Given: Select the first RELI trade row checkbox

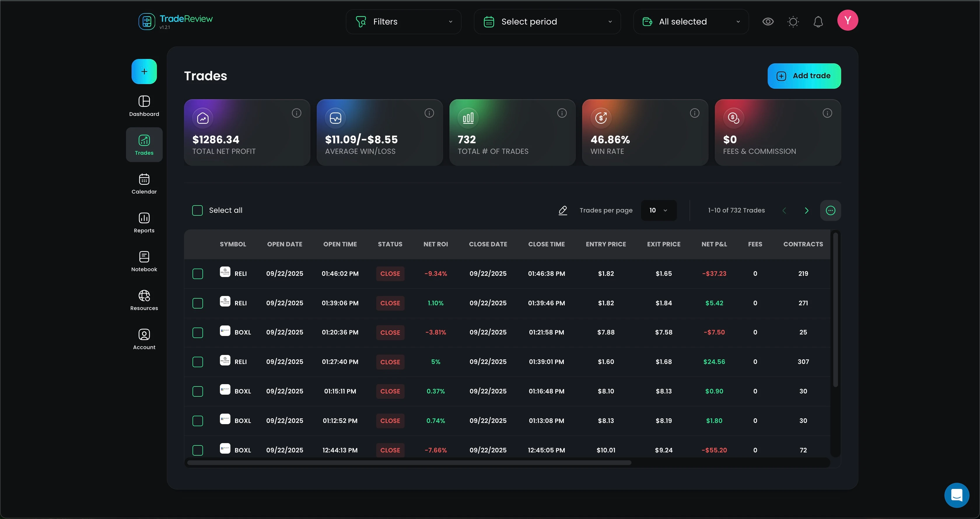Looking at the screenshot, I should click(x=197, y=274).
